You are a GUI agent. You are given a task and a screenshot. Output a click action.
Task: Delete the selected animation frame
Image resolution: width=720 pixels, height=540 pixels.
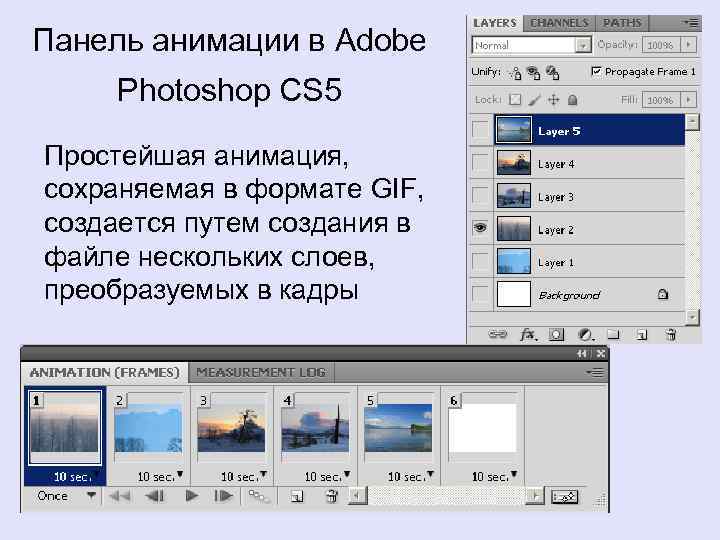pyautogui.click(x=332, y=496)
